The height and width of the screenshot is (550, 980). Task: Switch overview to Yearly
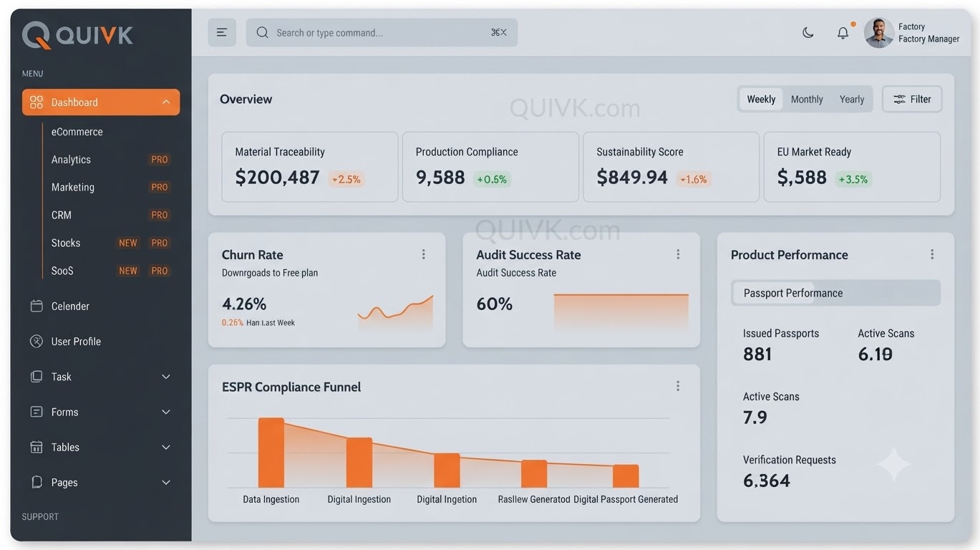pos(852,99)
